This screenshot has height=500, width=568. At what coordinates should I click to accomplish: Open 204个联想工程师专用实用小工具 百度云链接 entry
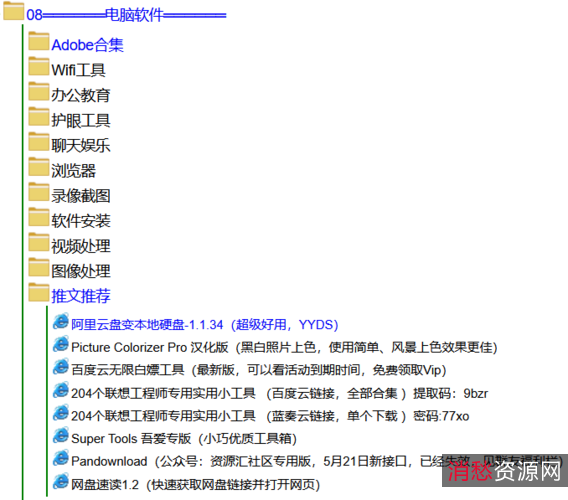[279, 393]
